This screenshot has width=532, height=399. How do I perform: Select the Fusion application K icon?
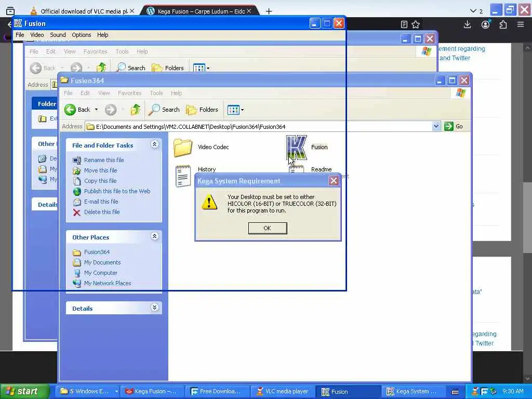click(297, 147)
